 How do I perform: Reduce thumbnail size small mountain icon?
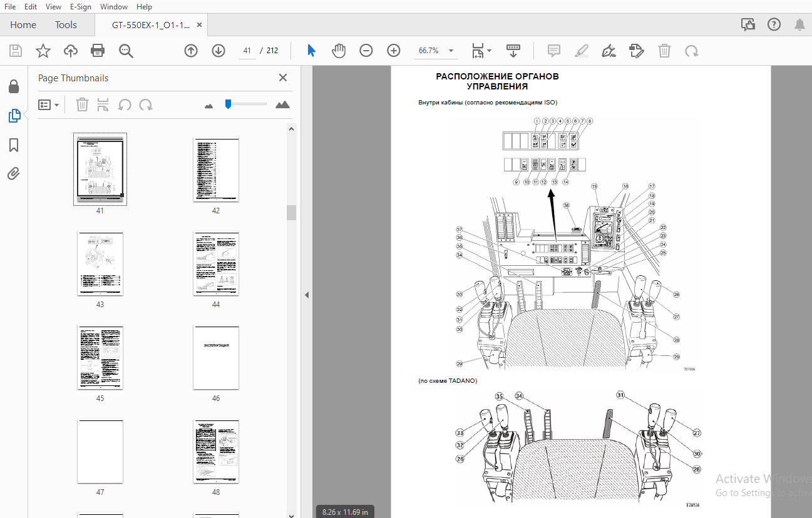(x=209, y=106)
